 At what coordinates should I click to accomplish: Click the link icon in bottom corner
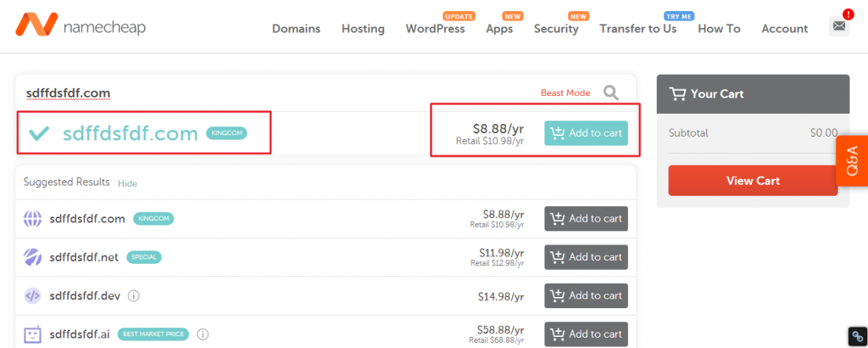pyautogui.click(x=857, y=336)
